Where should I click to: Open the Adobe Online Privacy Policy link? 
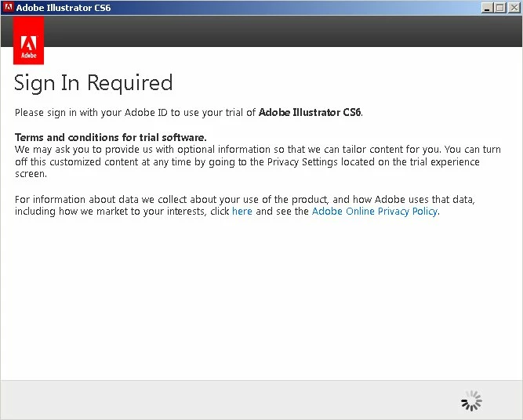pos(375,212)
